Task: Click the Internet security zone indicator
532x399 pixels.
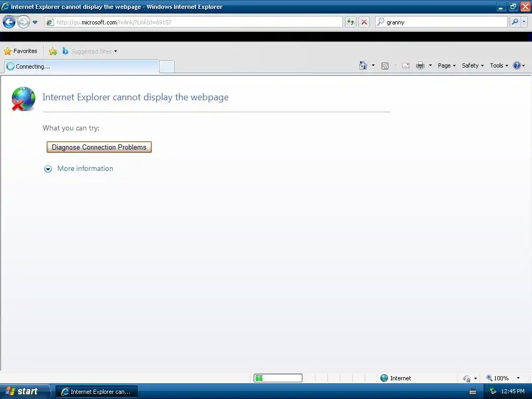Action: tap(395, 378)
